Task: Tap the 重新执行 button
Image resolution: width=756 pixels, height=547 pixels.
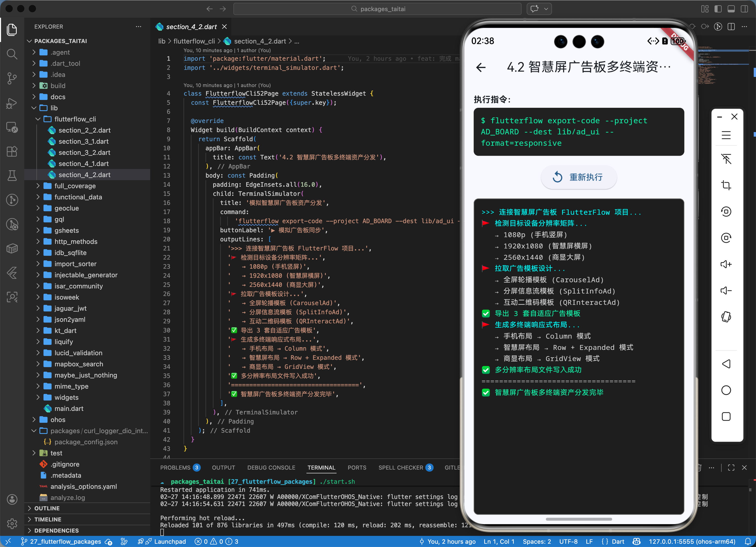Action: [x=579, y=177]
